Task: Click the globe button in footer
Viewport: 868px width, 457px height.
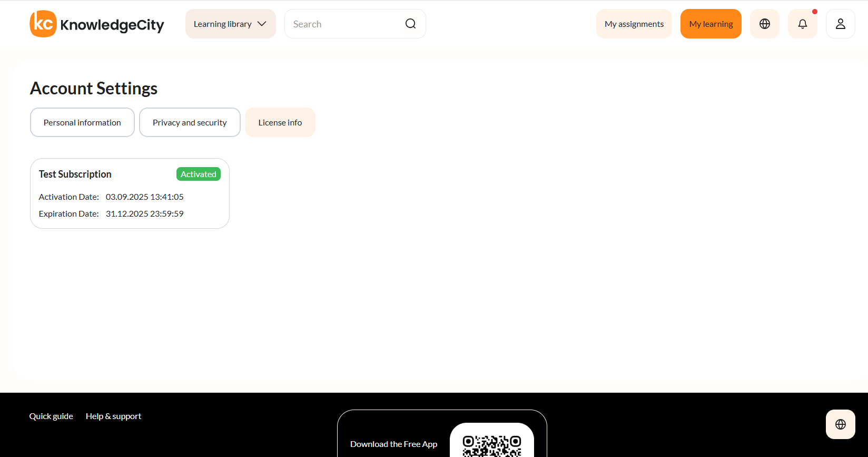Action: point(841,424)
